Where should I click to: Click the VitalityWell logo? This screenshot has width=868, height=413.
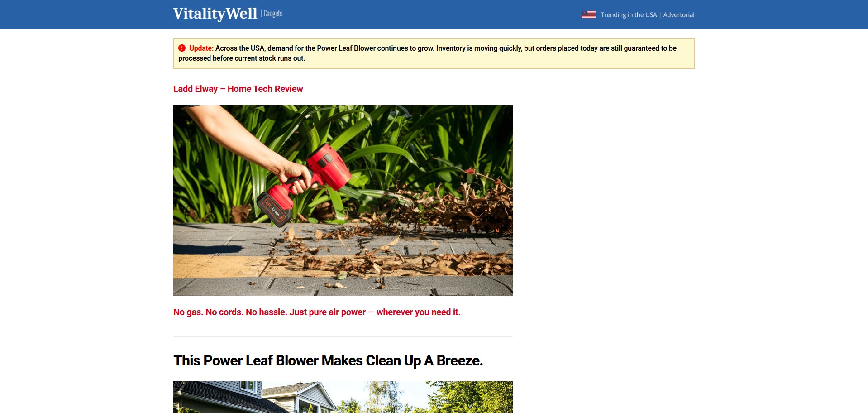click(x=215, y=14)
